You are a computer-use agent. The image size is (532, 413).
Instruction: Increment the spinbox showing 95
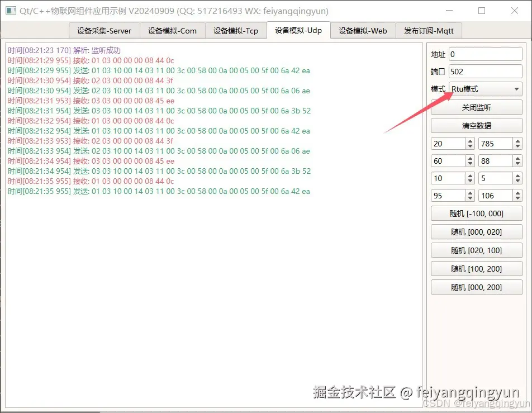[x=472, y=192]
